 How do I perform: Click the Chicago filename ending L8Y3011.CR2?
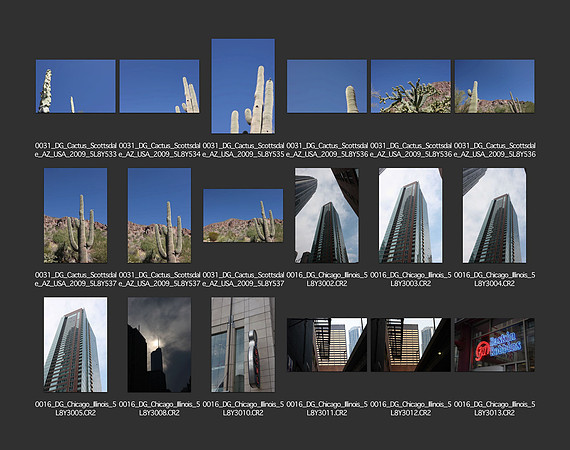327,409
